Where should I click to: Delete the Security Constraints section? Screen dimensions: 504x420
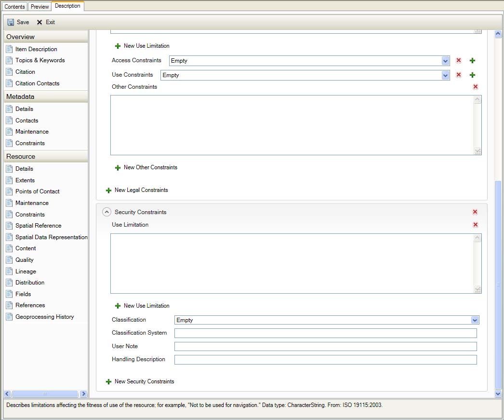tap(475, 212)
